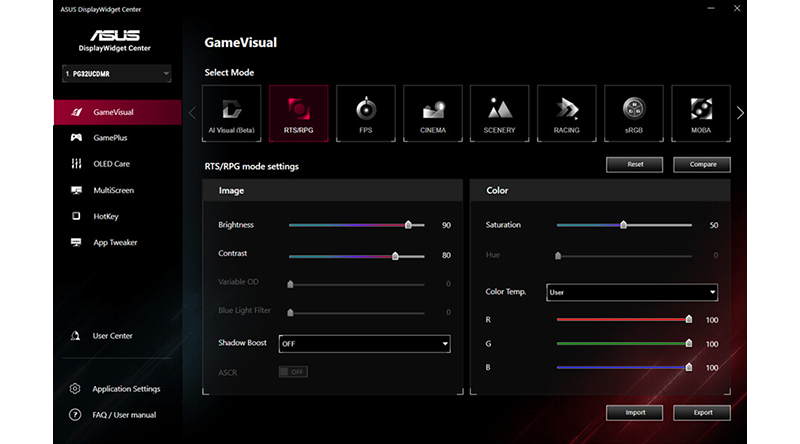Adjust the Contrast slider handle
The width and height of the screenshot is (800, 444).
point(395,255)
